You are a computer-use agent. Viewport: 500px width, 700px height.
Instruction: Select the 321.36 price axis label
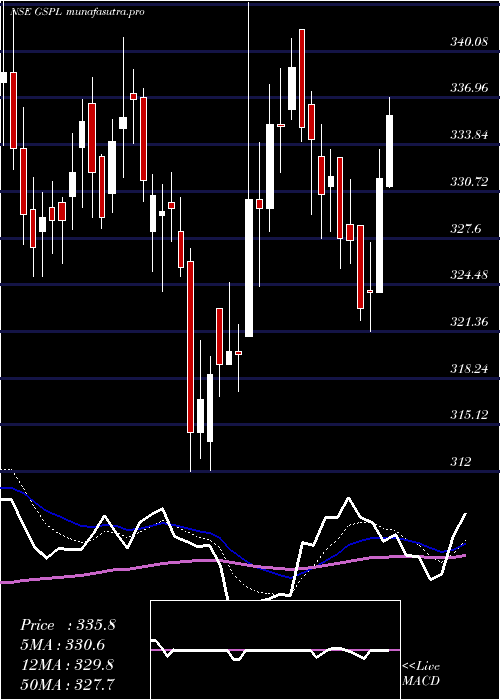(469, 322)
